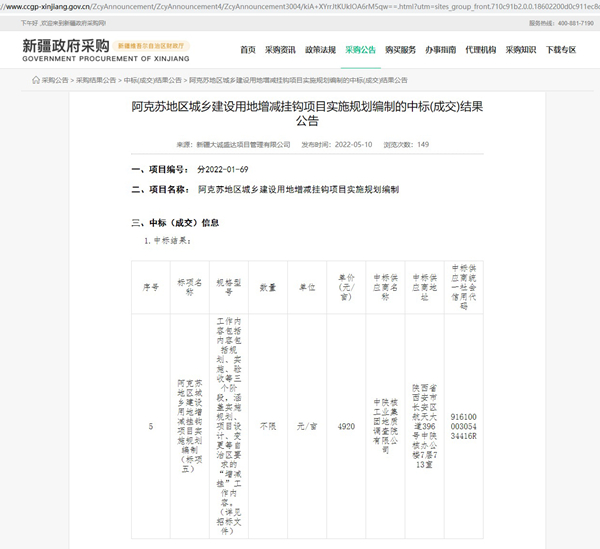This screenshot has width=600, height=549.
Task: Open the 首页 navigation item
Action: pyautogui.click(x=248, y=50)
